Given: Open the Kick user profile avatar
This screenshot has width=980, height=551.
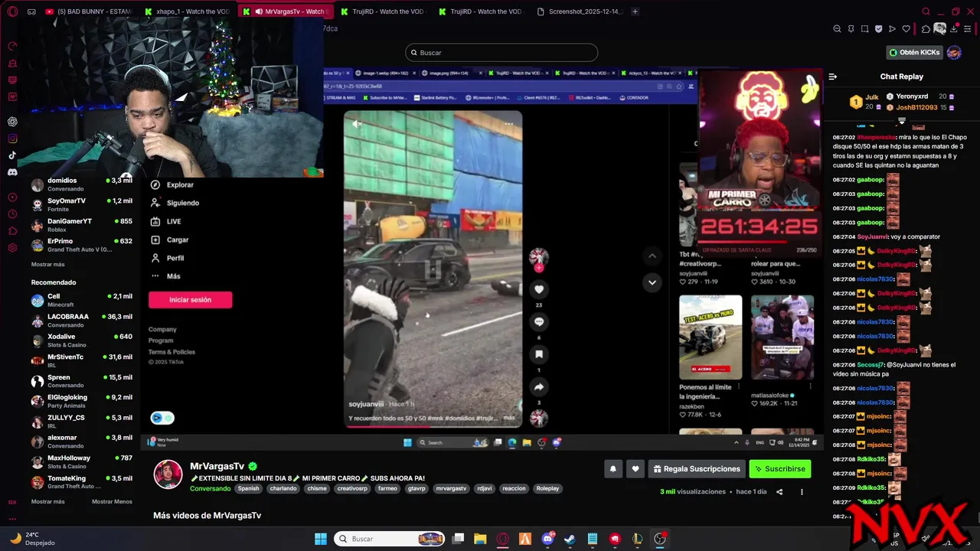Looking at the screenshot, I should [x=954, y=53].
